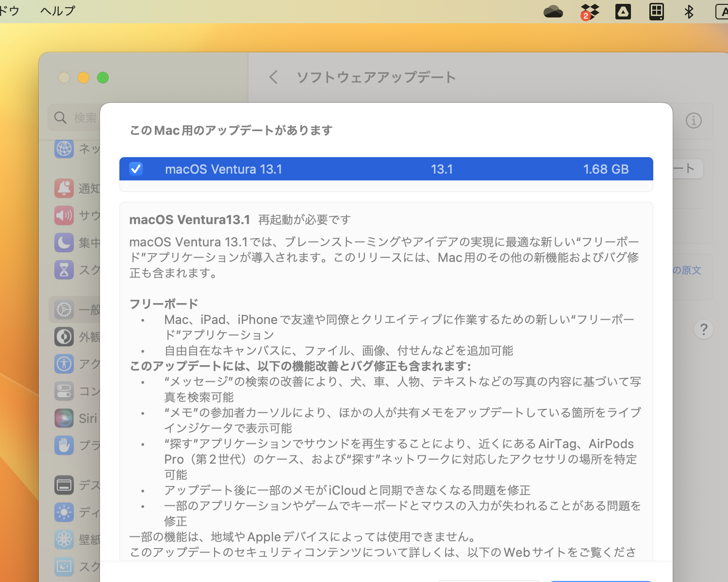Navigate back using the chevron arrow
This screenshot has height=582, width=728.
click(x=273, y=77)
